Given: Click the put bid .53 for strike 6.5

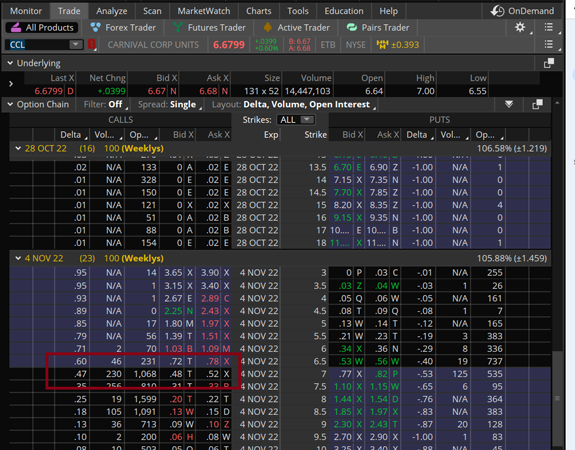Looking at the screenshot, I should click(x=345, y=362).
